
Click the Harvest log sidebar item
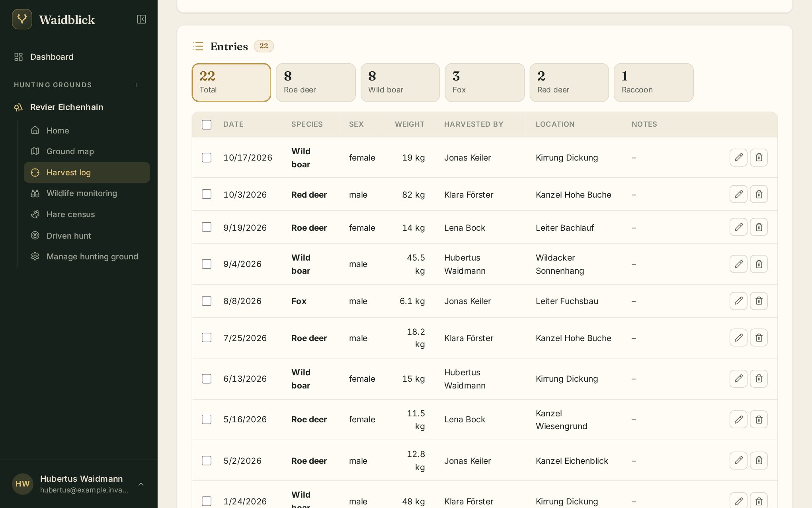[x=87, y=173]
